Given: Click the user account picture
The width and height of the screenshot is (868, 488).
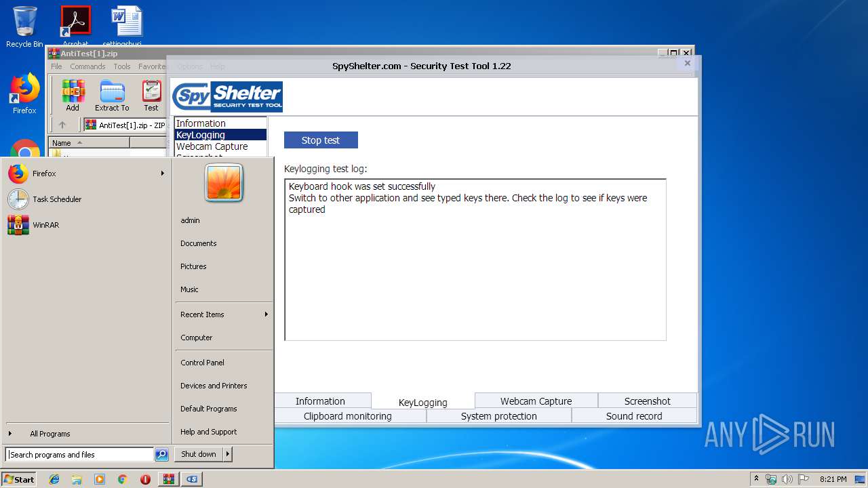Looking at the screenshot, I should (224, 183).
